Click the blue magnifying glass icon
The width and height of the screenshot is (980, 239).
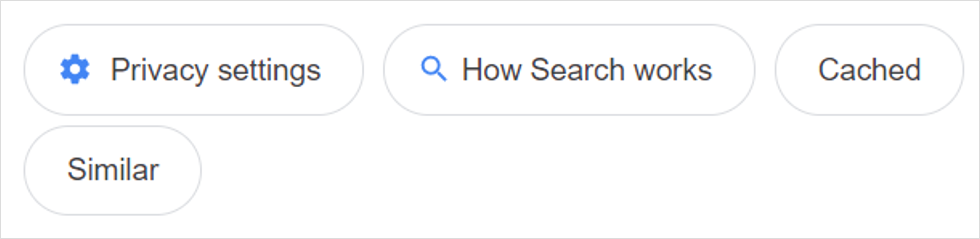coord(433,69)
